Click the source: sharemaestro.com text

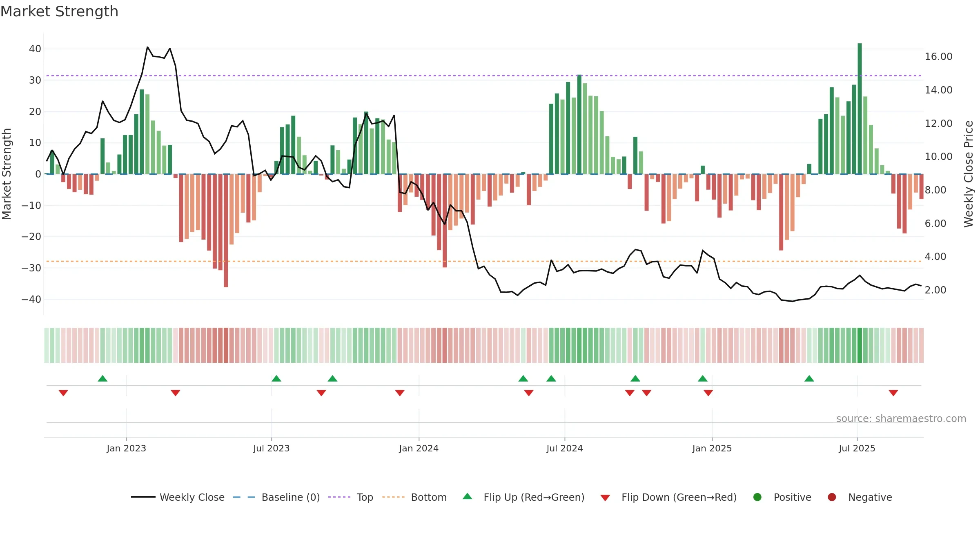click(901, 419)
